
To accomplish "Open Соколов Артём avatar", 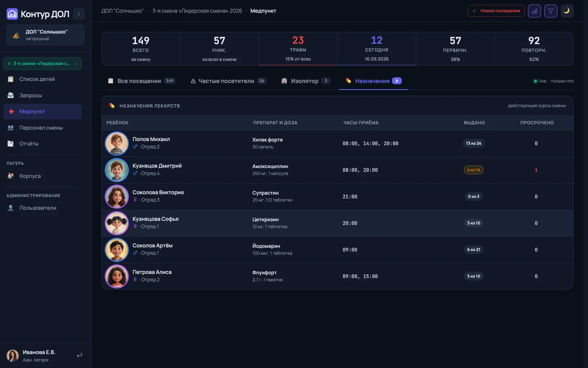I will (117, 250).
